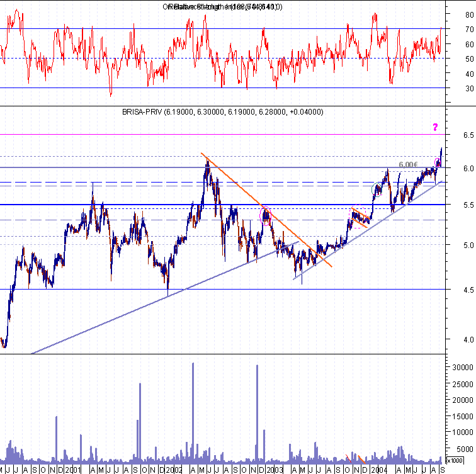Click the overlapped Relative Strength Index title
The height and width of the screenshot is (474, 476).
[x=222, y=7]
